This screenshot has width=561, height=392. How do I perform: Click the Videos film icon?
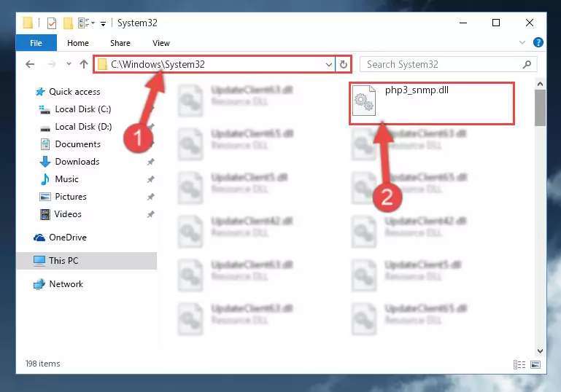(x=45, y=214)
